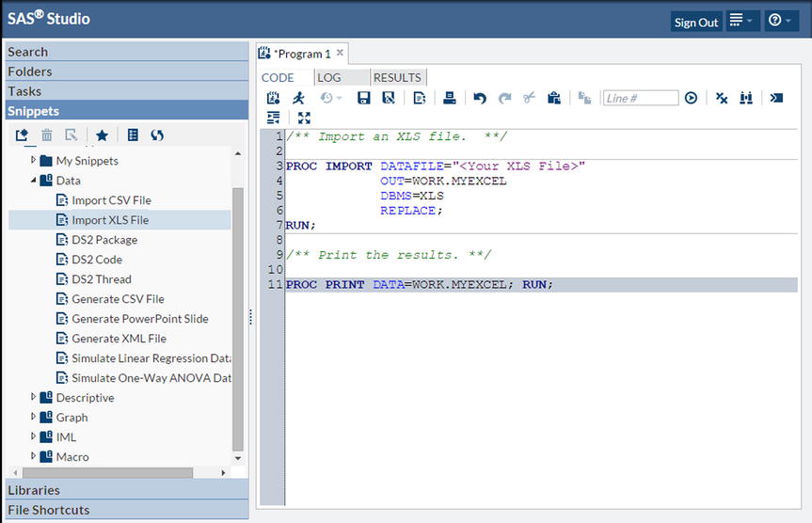Click the Snippets panel header
Screen dimensions: 812x523
click(x=127, y=111)
